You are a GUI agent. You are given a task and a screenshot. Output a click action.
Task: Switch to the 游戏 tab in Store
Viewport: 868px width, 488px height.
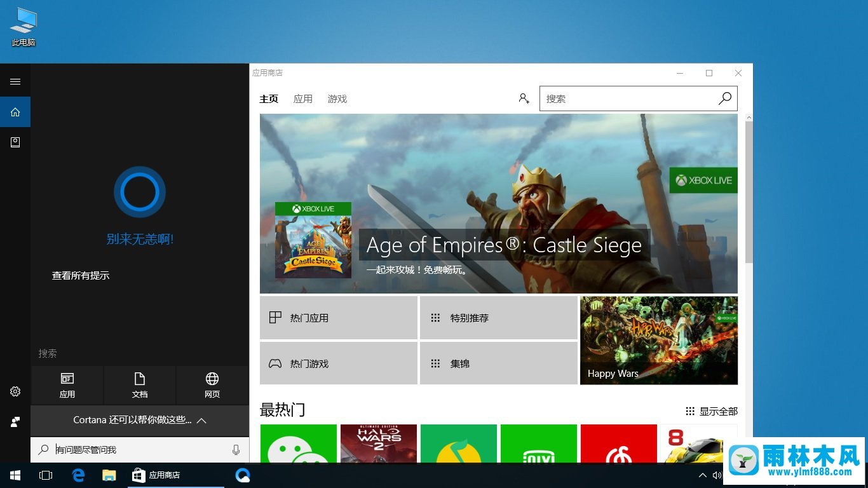pyautogui.click(x=337, y=99)
